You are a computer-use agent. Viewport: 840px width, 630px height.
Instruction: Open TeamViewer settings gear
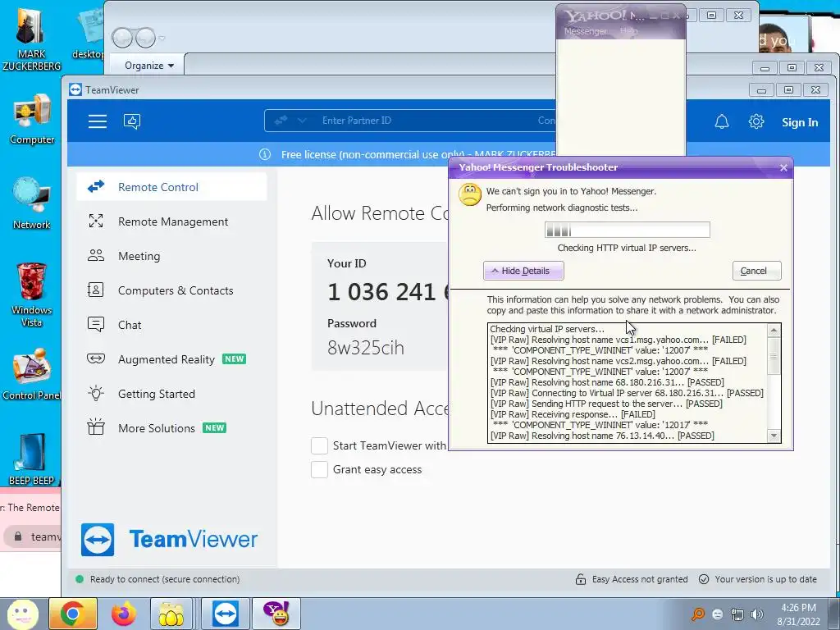(756, 121)
